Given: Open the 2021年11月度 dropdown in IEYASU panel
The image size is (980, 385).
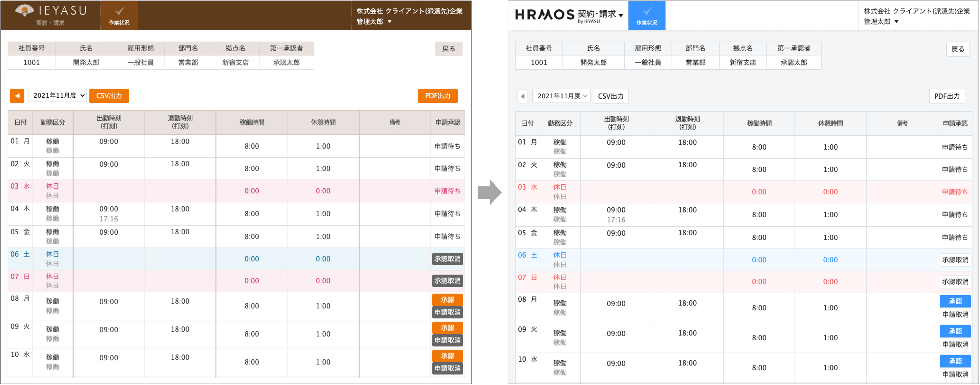Looking at the screenshot, I should click(58, 96).
